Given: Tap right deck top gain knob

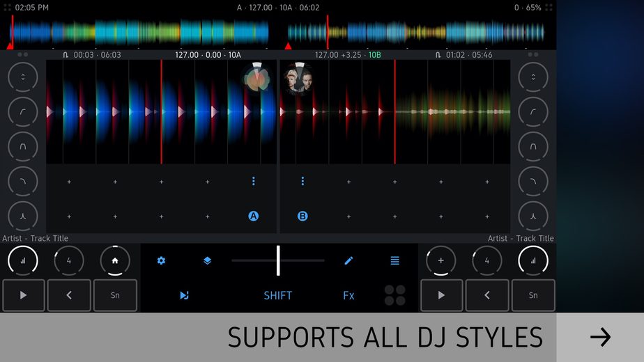Looking at the screenshot, I should [533, 77].
